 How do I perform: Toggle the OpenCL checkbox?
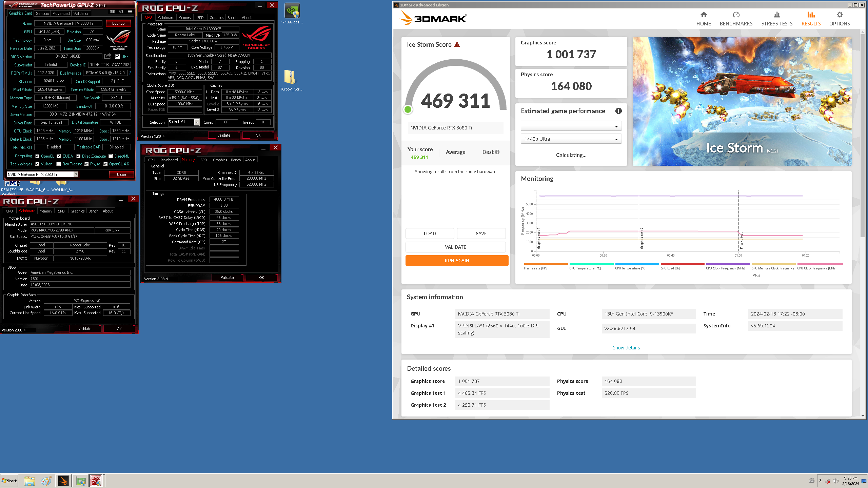click(37, 156)
